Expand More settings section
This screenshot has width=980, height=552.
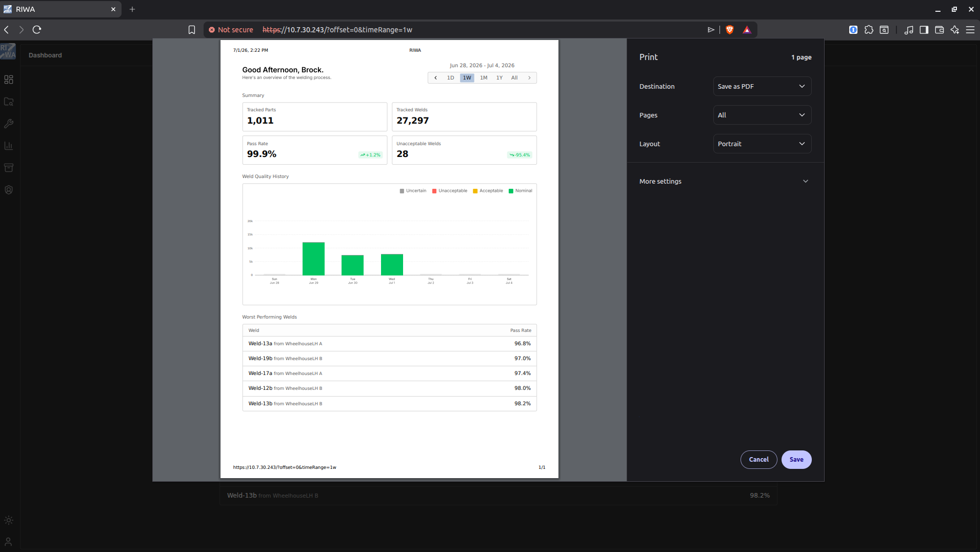[725, 181]
